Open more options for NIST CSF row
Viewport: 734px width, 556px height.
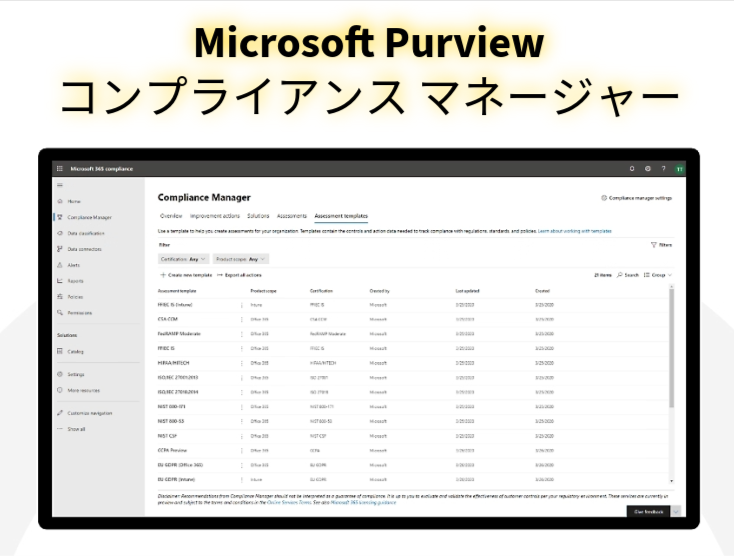click(242, 436)
